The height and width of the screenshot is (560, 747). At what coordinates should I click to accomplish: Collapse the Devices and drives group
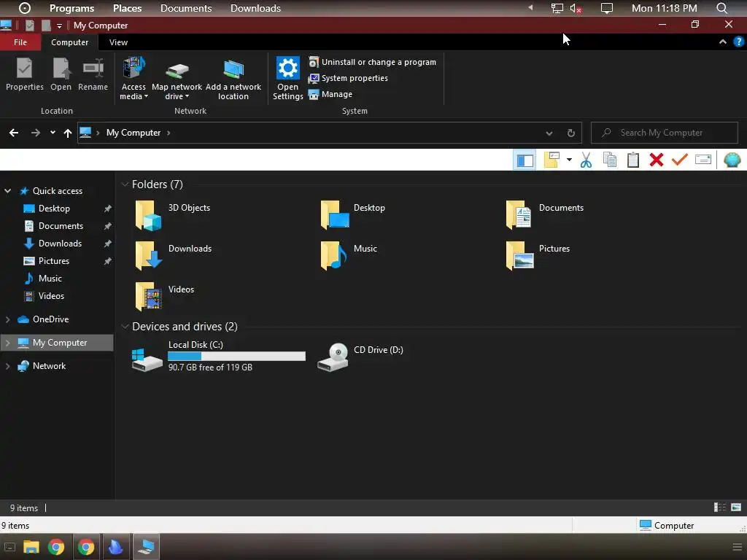pos(125,327)
